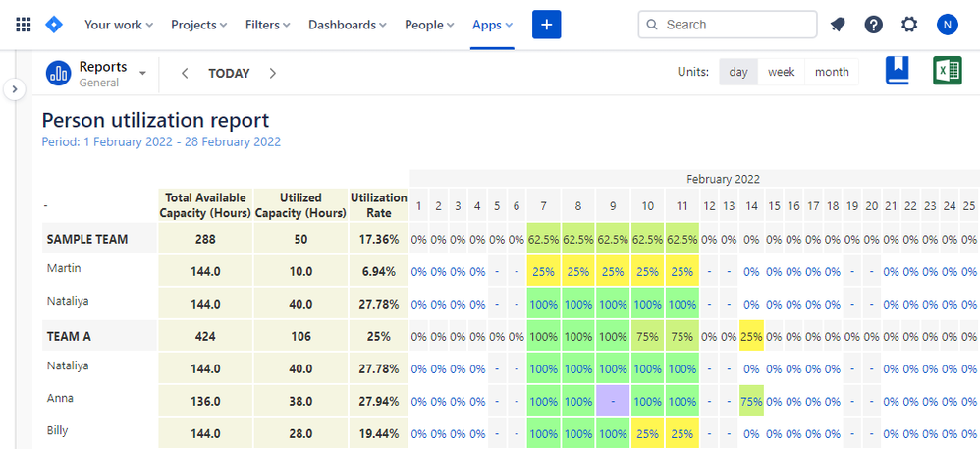
Task: Click Billy in the team list
Action: (x=58, y=430)
